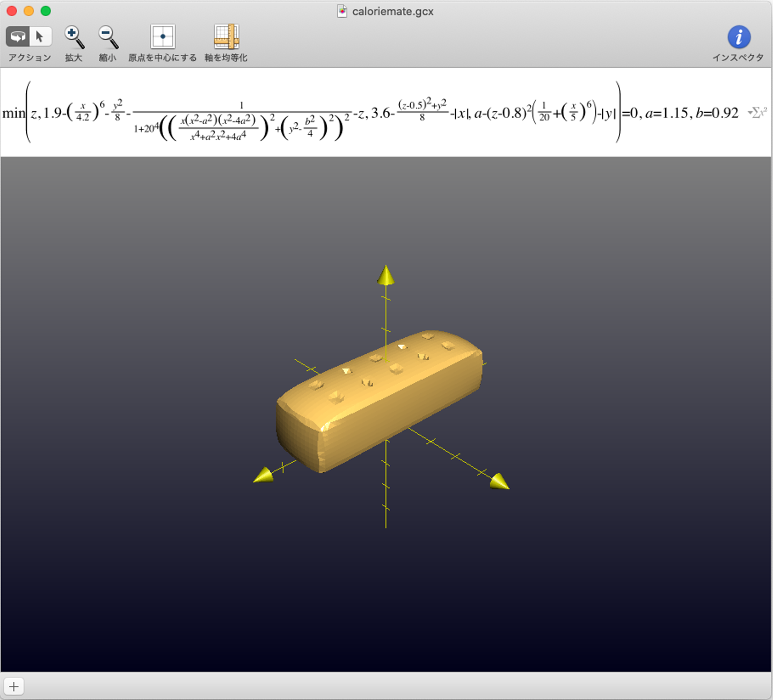773x700 pixels.
Task: Enter full screen with green button
Action: [46, 11]
